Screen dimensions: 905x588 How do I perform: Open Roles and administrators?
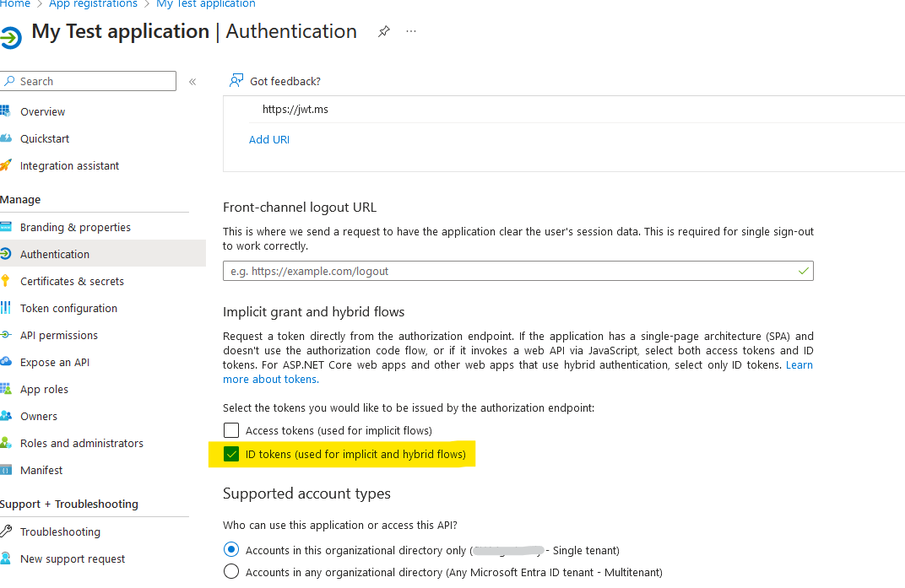(x=81, y=443)
